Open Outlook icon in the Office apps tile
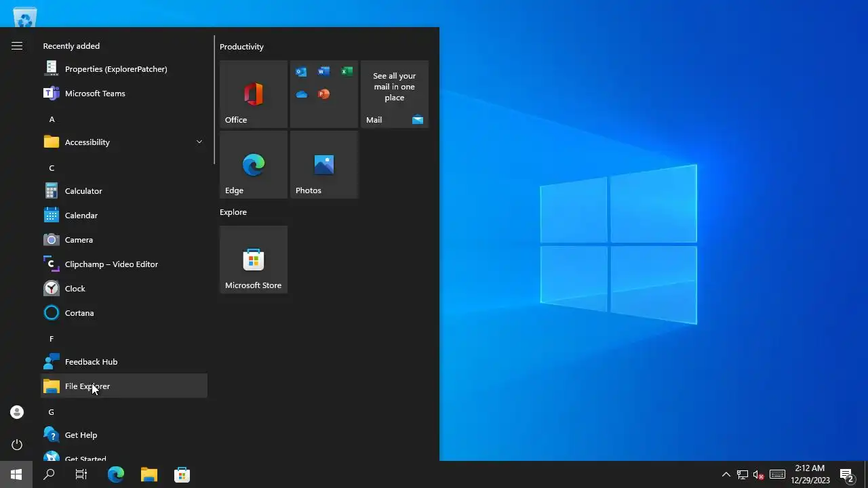The height and width of the screenshot is (488, 868). click(x=301, y=72)
